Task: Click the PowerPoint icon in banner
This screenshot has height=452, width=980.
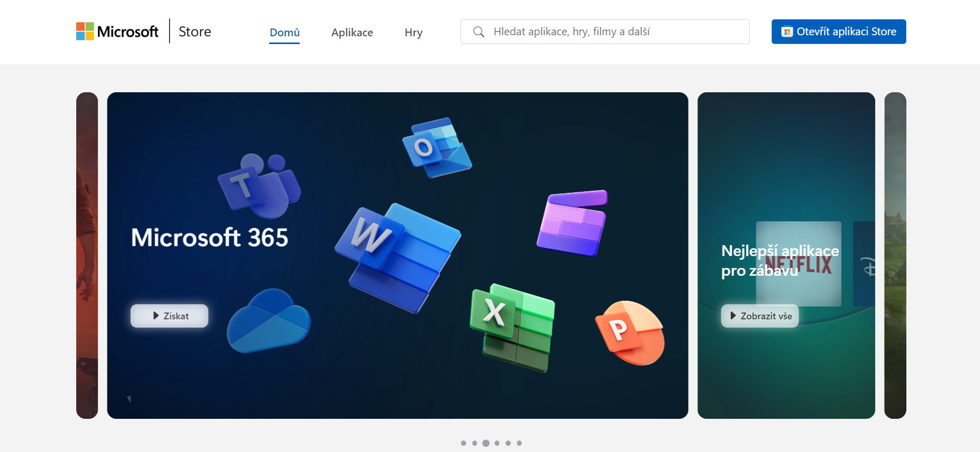Action: pos(630,333)
